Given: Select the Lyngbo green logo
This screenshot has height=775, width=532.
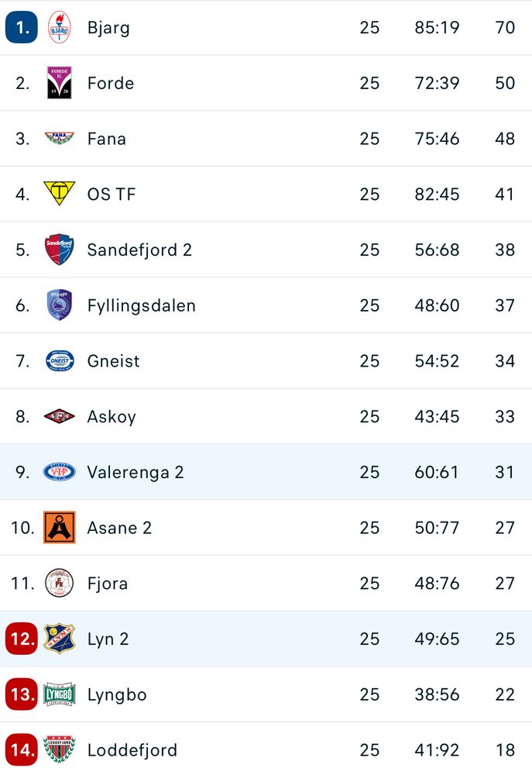Looking at the screenshot, I should click(60, 694).
